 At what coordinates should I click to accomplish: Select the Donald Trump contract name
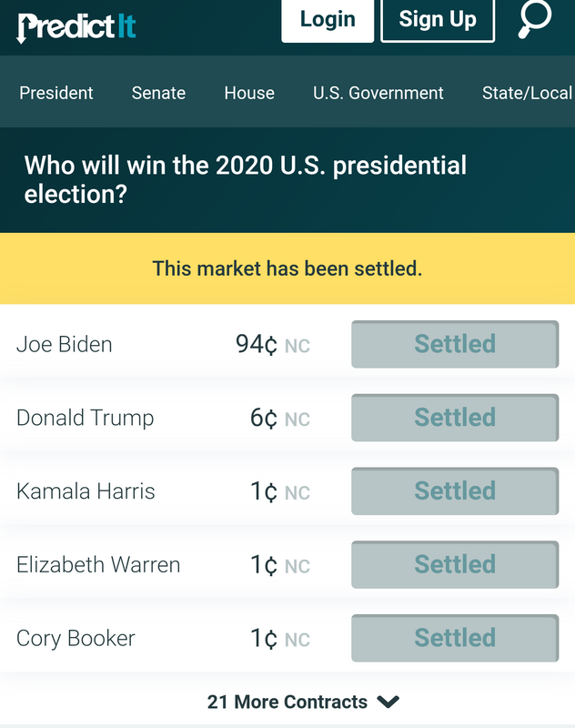coord(86,418)
